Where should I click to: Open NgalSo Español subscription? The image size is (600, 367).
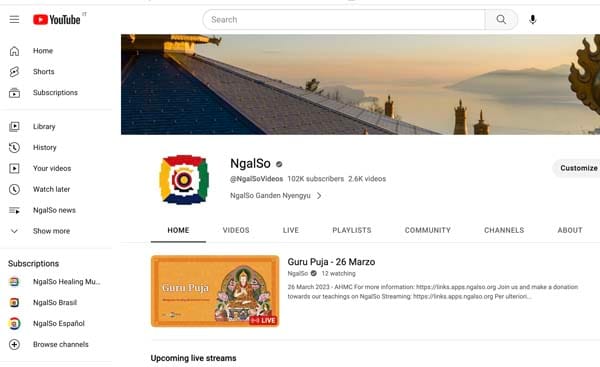click(x=59, y=323)
